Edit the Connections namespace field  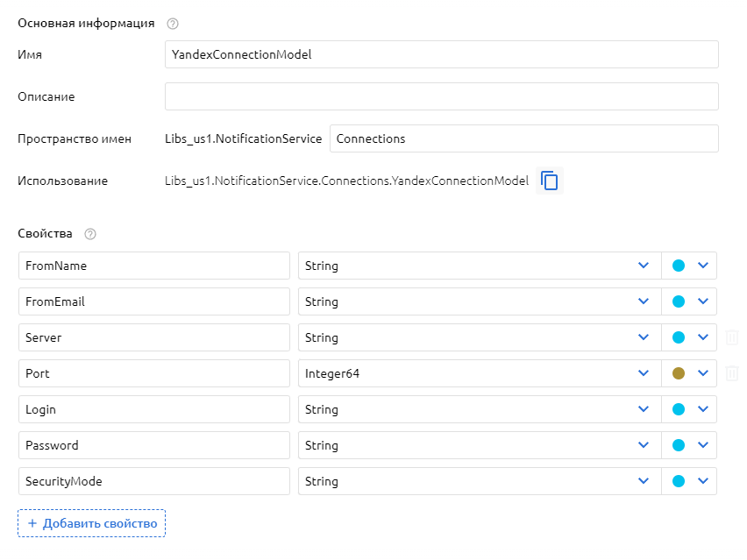(523, 138)
